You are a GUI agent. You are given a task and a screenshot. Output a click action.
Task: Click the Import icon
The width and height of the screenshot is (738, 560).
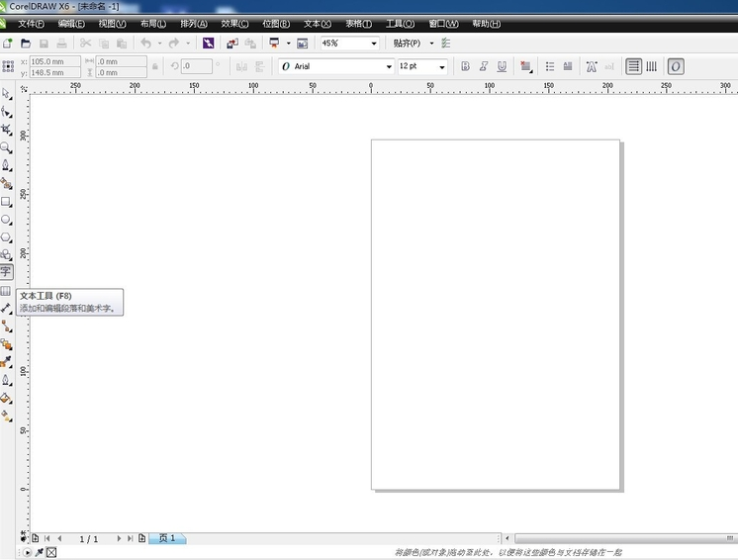pyautogui.click(x=232, y=44)
